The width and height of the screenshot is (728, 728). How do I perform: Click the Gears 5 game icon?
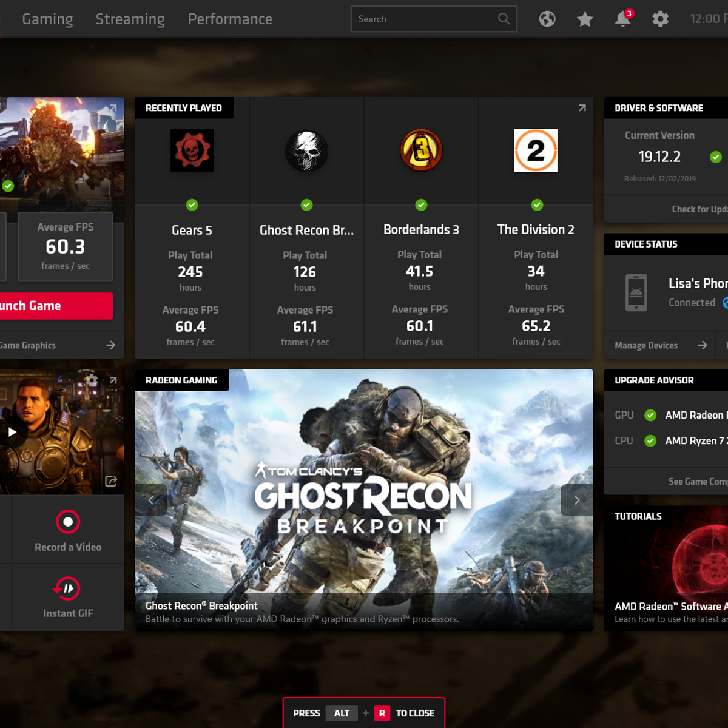(192, 150)
